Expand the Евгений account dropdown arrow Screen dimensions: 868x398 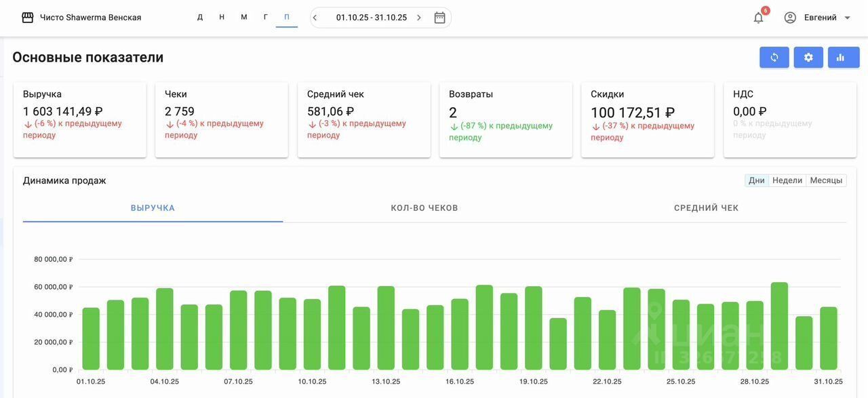[x=847, y=18]
